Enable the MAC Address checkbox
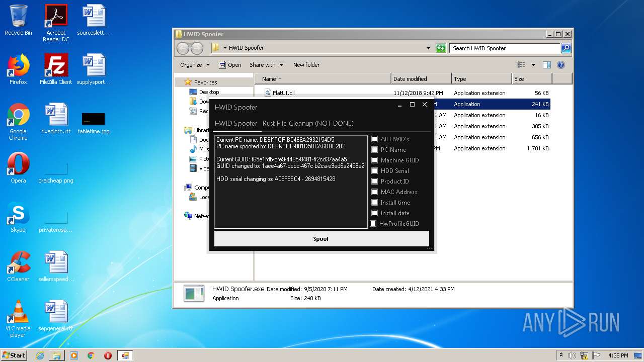Screen dimensions: 644x362 click(374, 192)
